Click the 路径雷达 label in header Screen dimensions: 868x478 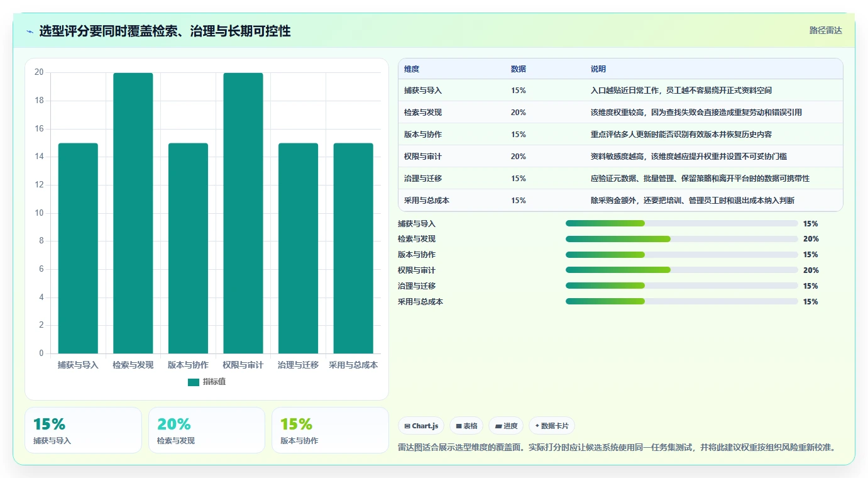click(825, 30)
